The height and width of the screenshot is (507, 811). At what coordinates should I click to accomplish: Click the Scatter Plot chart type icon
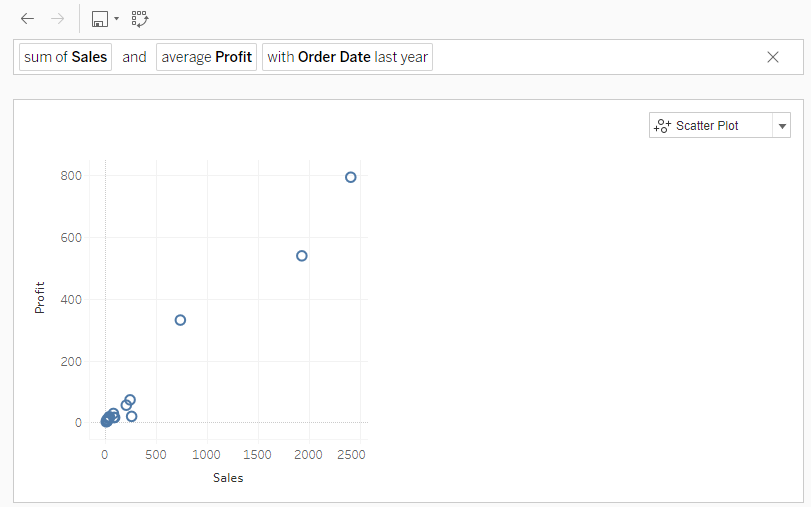[x=661, y=126]
